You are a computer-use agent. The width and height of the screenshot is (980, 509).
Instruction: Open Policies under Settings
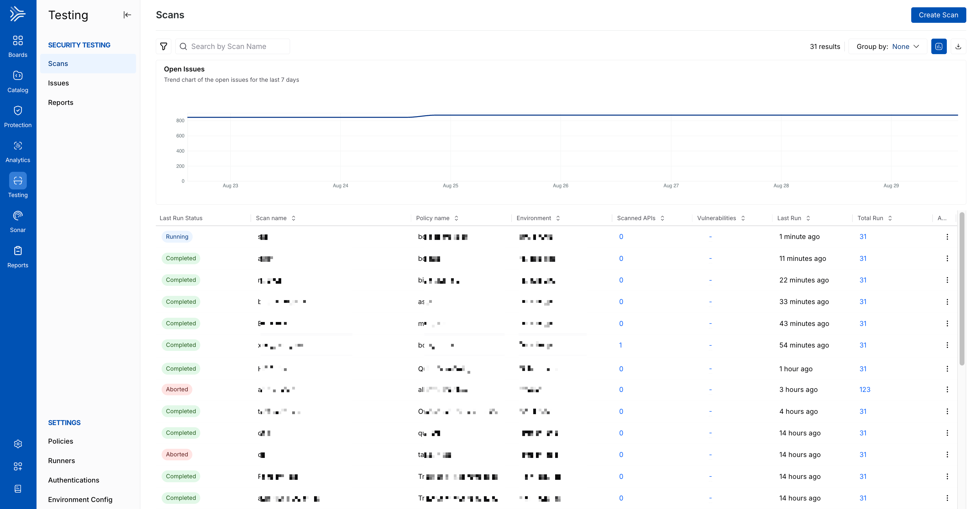(61, 441)
